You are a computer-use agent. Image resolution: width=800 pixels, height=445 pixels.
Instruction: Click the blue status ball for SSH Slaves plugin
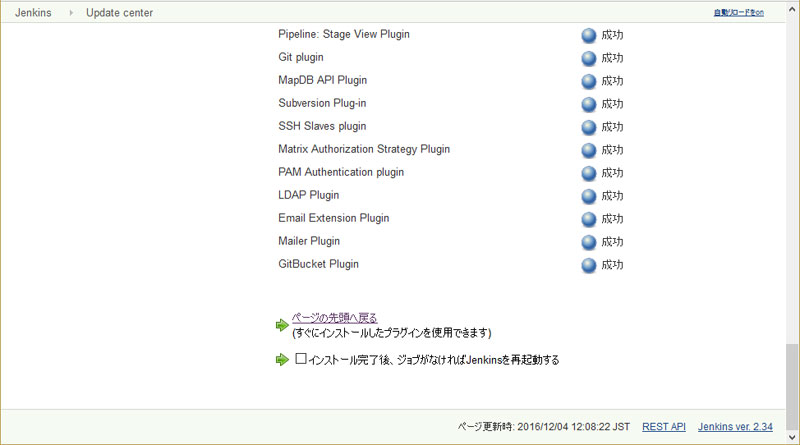(x=589, y=127)
